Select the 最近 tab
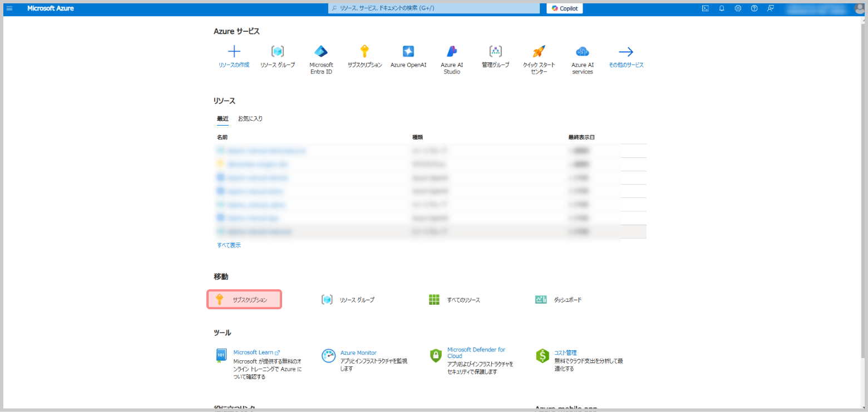 (x=223, y=118)
